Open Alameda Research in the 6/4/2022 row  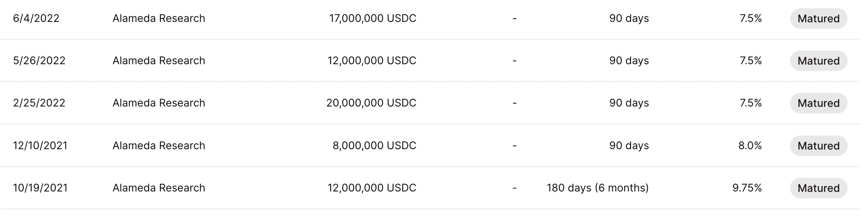pyautogui.click(x=159, y=19)
